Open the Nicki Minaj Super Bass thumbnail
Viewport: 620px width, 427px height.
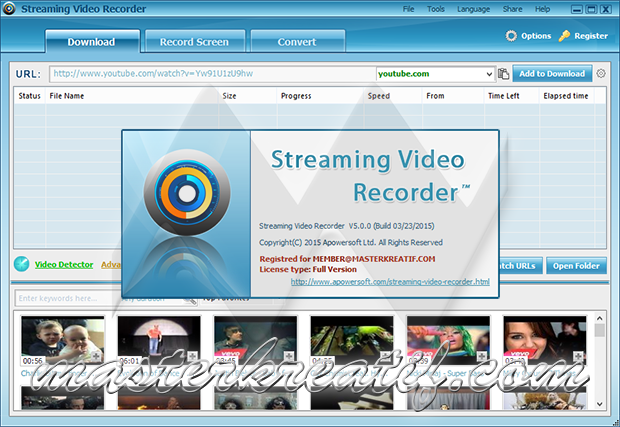[448, 340]
